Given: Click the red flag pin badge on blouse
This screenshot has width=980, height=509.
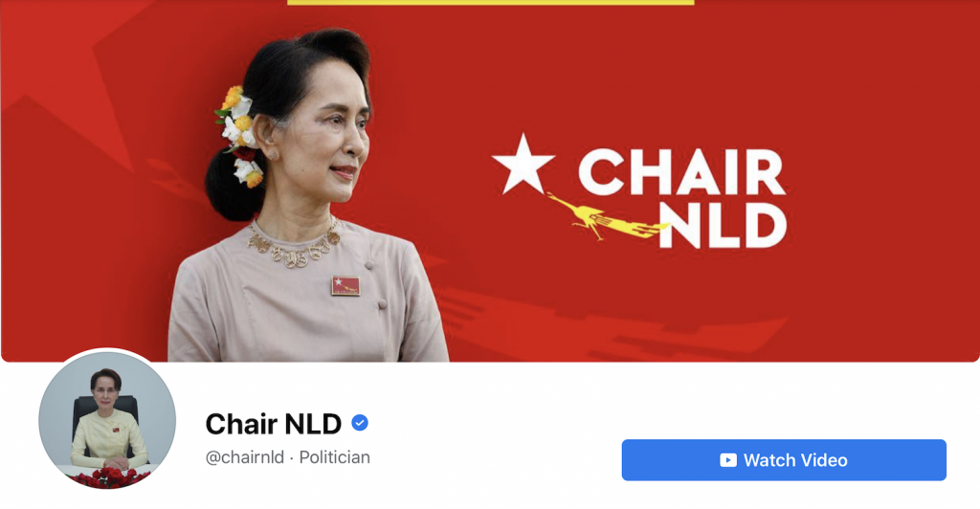Looking at the screenshot, I should coord(345,285).
